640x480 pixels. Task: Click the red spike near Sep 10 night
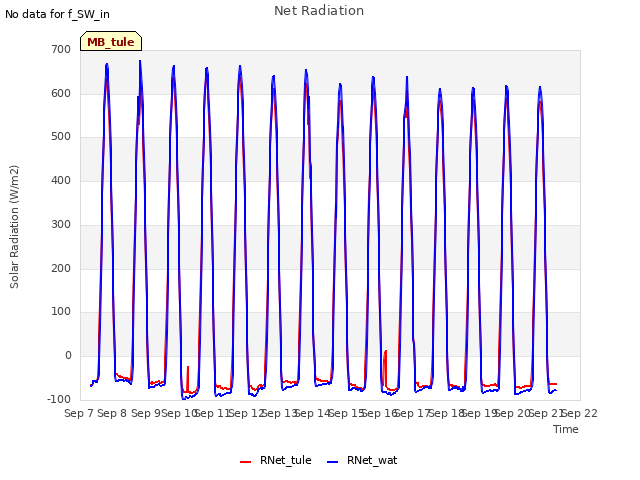[188, 378]
